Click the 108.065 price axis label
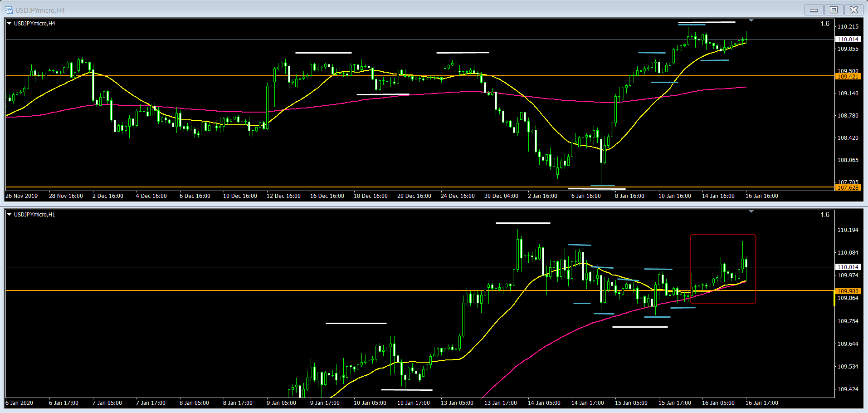 pyautogui.click(x=848, y=160)
